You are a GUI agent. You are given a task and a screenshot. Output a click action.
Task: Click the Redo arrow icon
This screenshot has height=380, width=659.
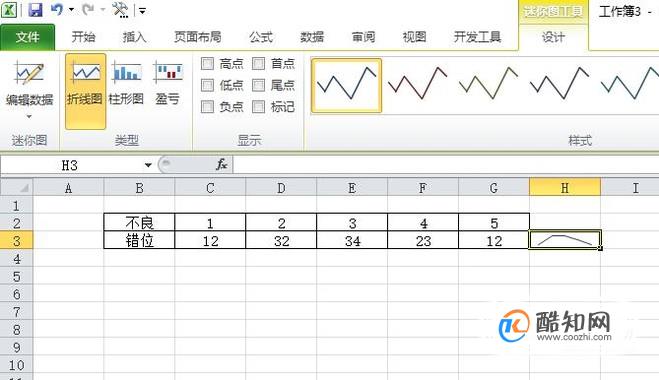coord(88,9)
